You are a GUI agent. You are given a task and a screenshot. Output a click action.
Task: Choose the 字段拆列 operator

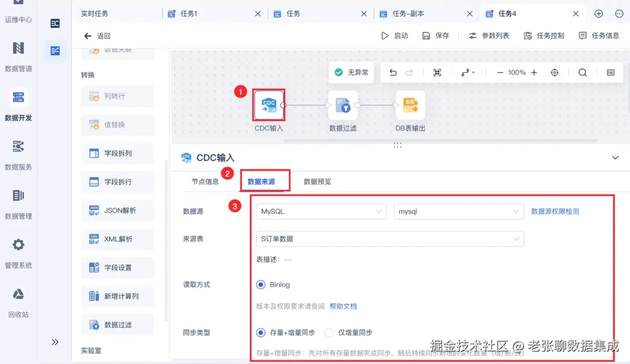118,154
